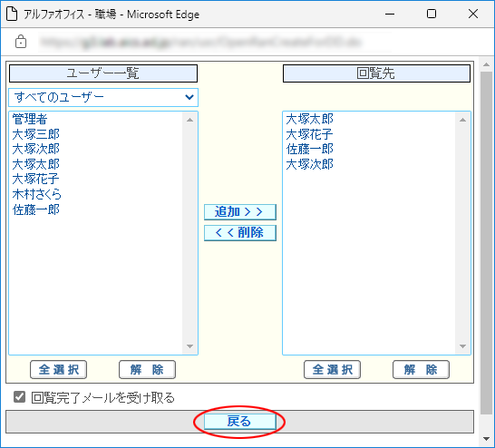Select 佐藤一郎 in the 回覧先 list
Image resolution: width=495 pixels, height=448 pixels.
(x=310, y=149)
